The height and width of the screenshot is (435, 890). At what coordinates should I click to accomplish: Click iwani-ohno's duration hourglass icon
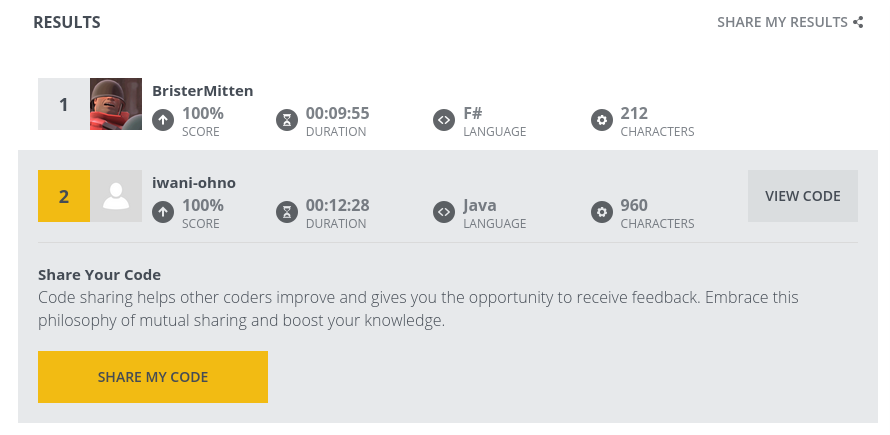287,212
